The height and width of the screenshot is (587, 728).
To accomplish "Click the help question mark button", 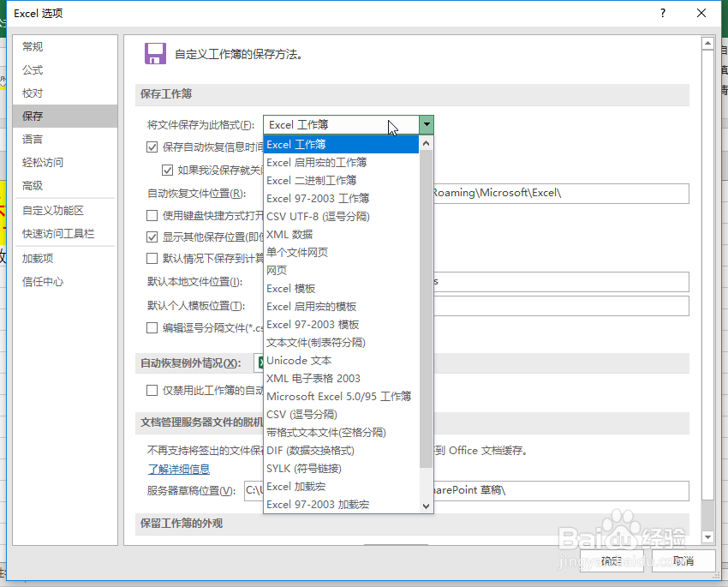I will coord(663,13).
